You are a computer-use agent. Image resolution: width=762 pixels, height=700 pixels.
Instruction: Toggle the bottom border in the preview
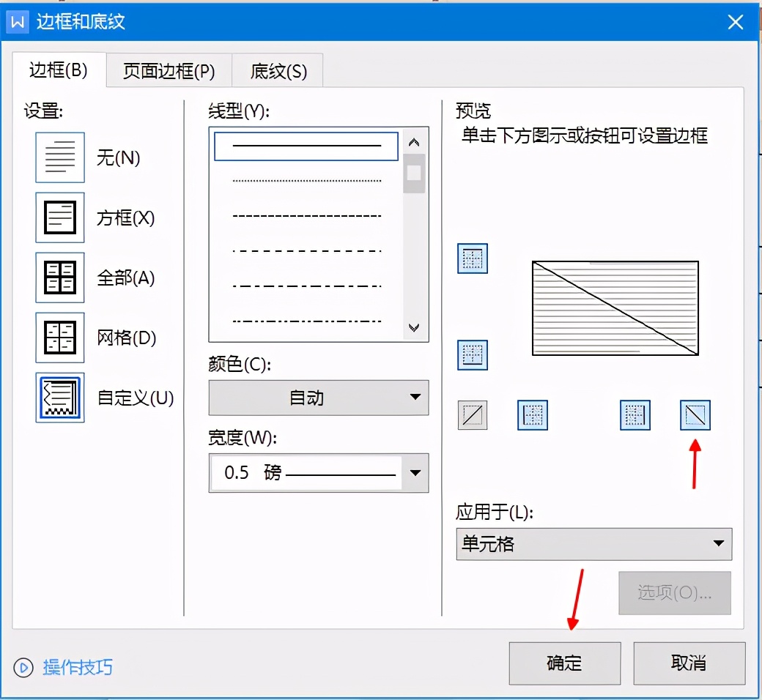point(473,355)
